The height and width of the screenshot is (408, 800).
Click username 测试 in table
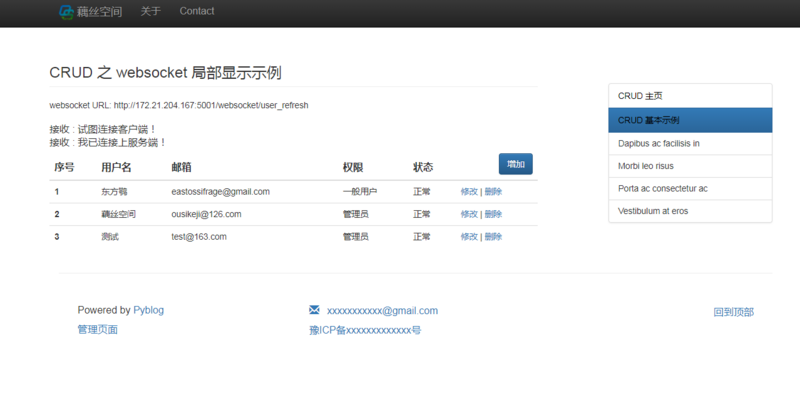tap(110, 237)
